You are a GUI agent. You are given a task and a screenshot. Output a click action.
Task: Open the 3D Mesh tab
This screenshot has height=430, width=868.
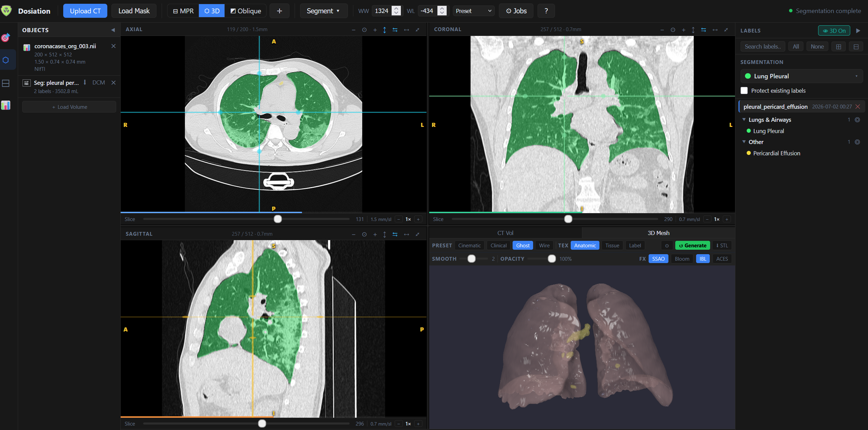coord(658,233)
